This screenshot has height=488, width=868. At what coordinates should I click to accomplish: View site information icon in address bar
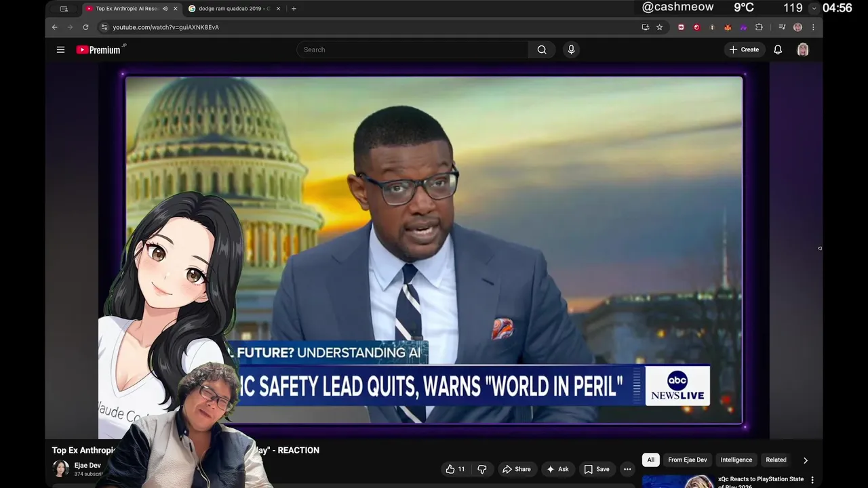[104, 27]
